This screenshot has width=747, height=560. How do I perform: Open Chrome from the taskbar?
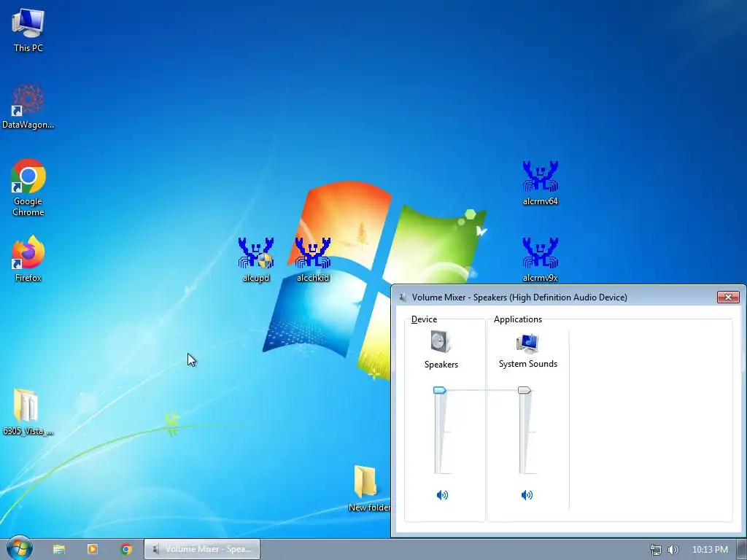click(x=126, y=549)
